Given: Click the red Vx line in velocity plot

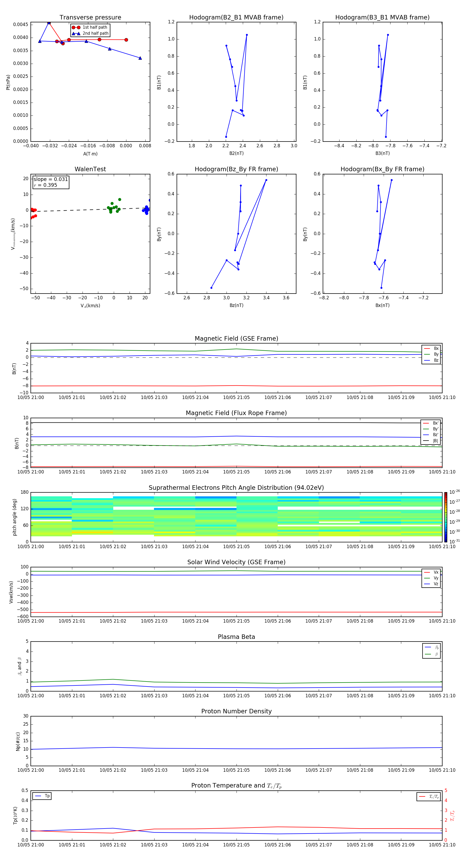Looking at the screenshot, I should click(236, 612).
